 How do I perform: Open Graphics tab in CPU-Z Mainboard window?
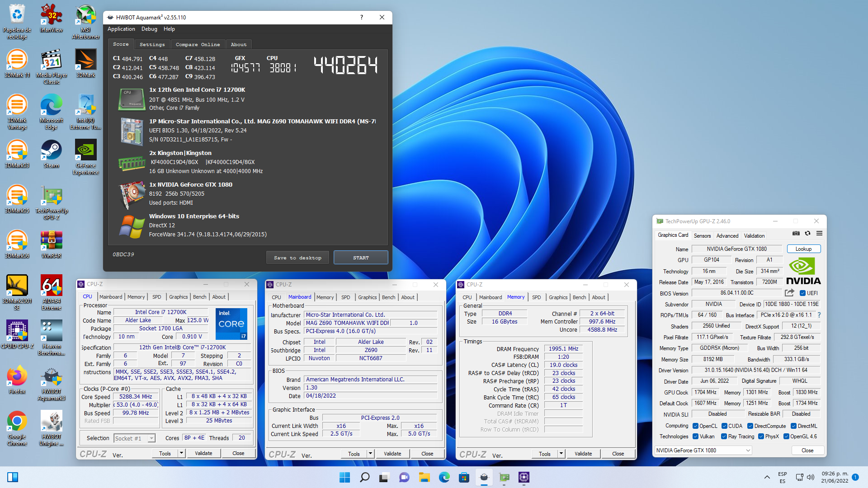(367, 297)
